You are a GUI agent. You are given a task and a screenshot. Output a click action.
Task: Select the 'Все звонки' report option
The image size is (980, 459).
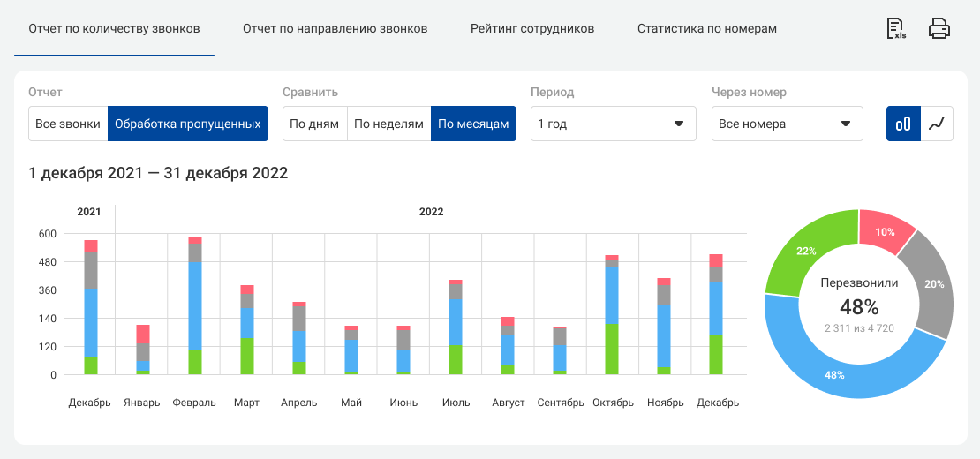[x=68, y=124]
